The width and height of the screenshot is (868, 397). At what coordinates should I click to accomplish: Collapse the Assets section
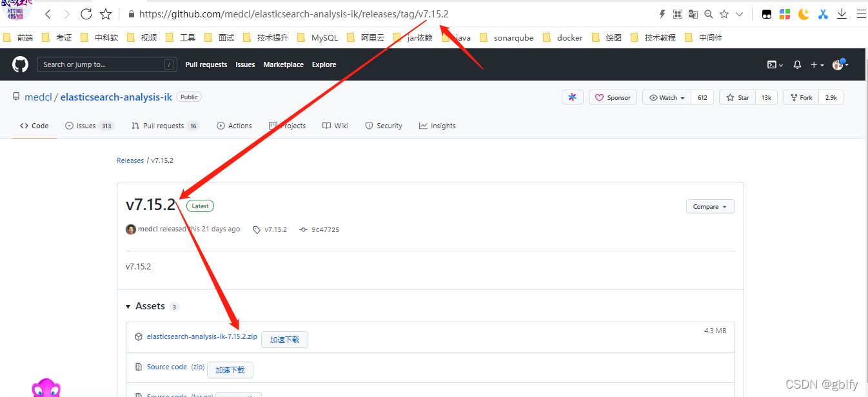point(128,306)
